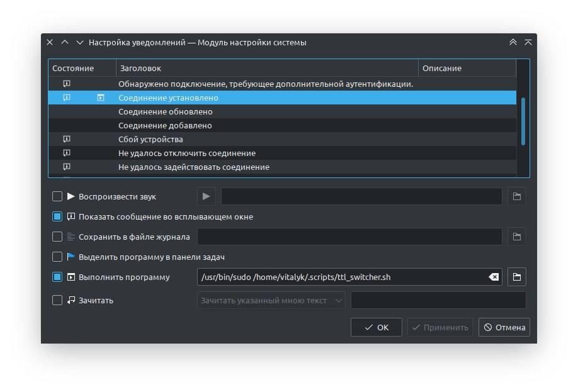
Task: Click the titlebar down arrow button
Action: click(79, 42)
